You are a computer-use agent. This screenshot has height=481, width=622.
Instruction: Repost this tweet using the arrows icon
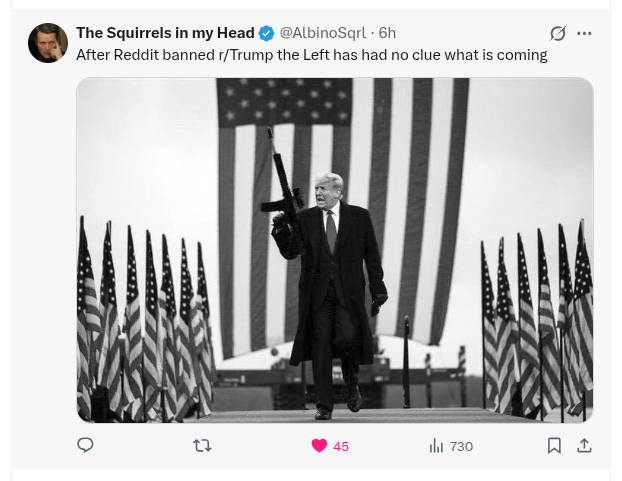202,446
